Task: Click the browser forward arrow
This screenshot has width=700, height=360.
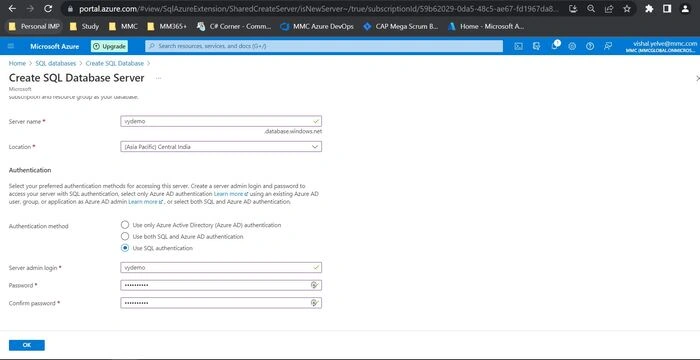Action: [30, 8]
